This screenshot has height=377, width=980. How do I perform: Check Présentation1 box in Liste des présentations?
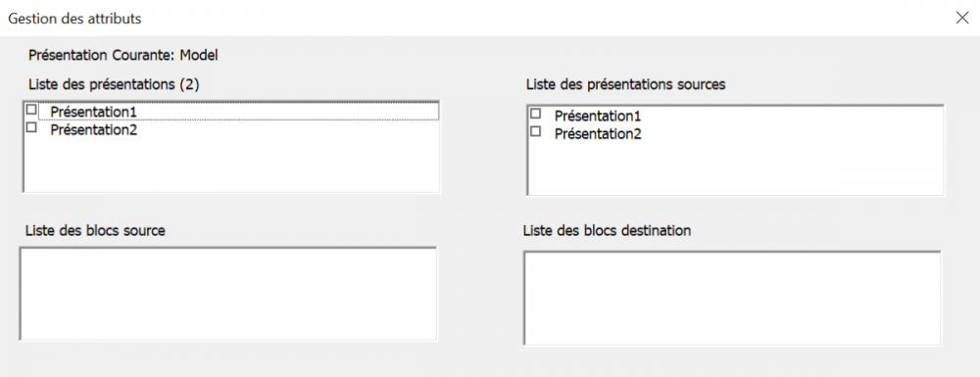tap(31, 110)
